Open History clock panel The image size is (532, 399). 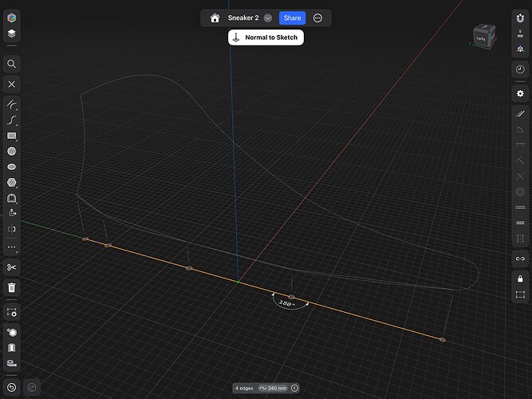click(520, 69)
